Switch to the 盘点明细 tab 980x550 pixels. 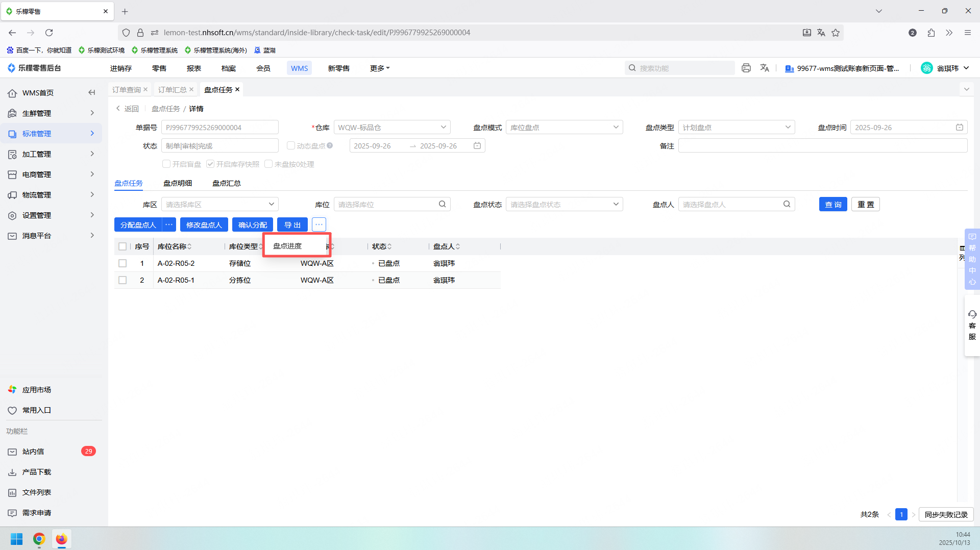click(x=178, y=183)
